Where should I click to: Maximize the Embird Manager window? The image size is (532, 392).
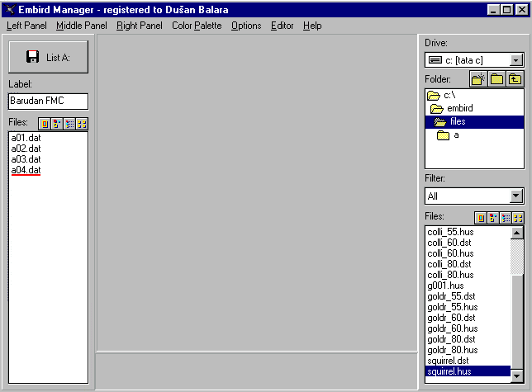click(506, 10)
